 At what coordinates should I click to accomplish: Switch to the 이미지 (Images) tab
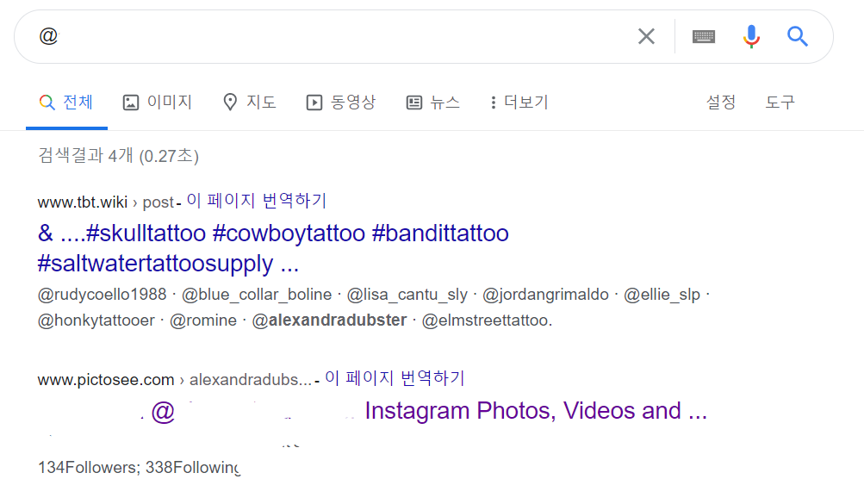coord(157,103)
